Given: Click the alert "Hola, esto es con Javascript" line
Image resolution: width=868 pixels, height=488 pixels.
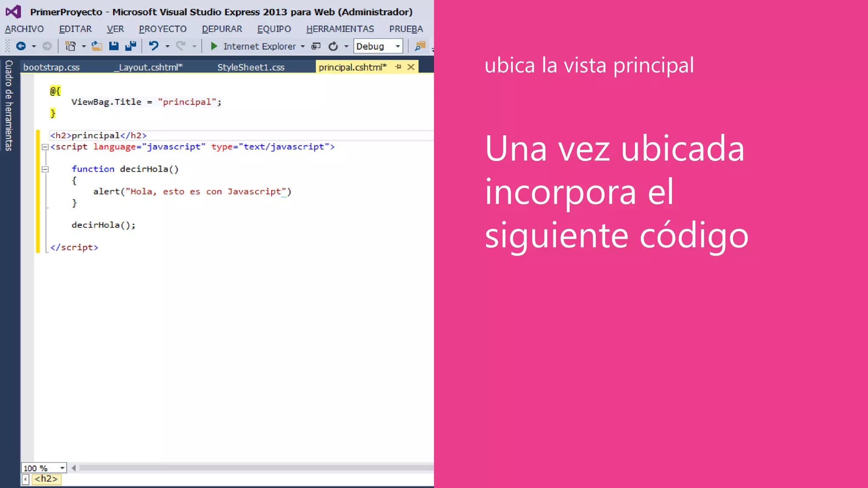Looking at the screenshot, I should (x=192, y=191).
